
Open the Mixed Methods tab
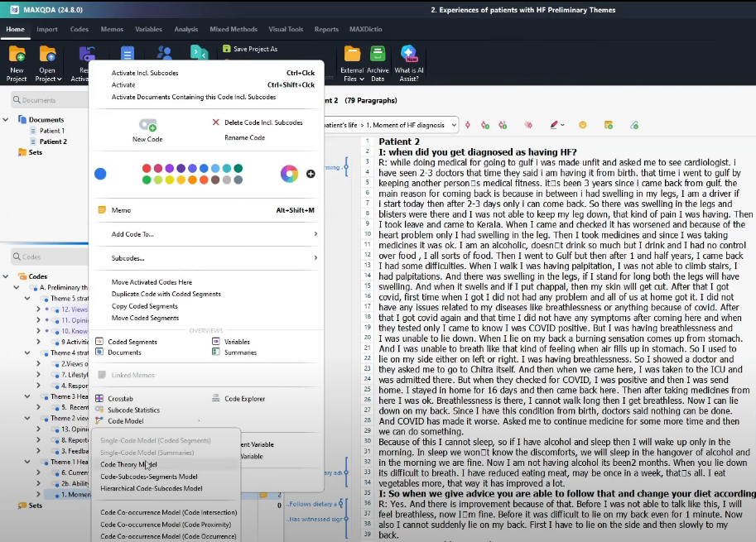click(x=234, y=30)
